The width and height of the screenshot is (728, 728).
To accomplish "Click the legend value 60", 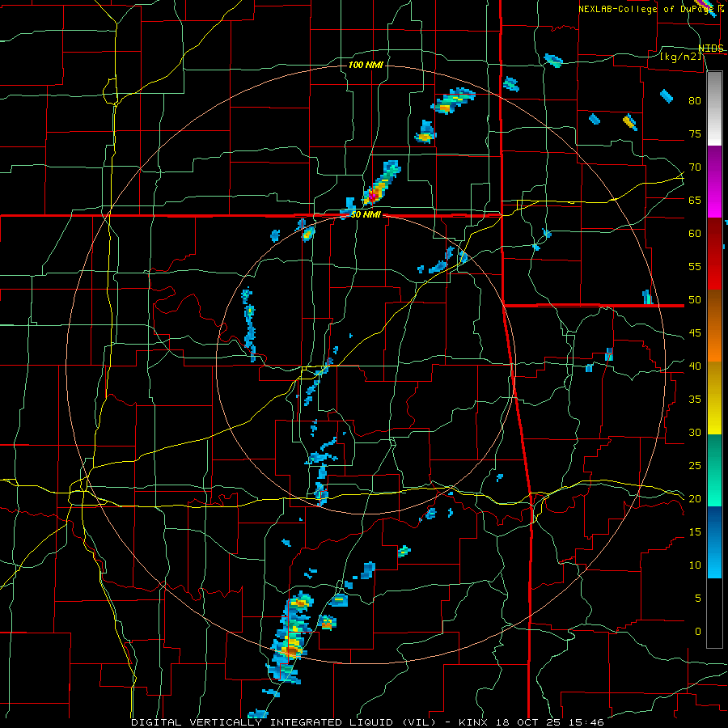I will (695, 234).
